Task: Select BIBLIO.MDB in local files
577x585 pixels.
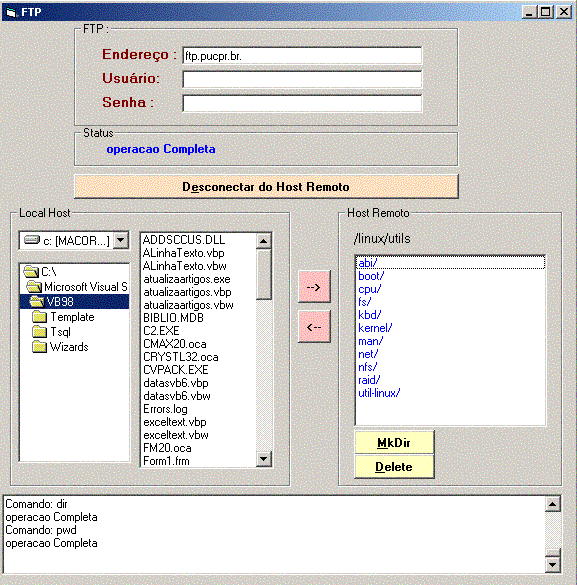Action: 173,318
